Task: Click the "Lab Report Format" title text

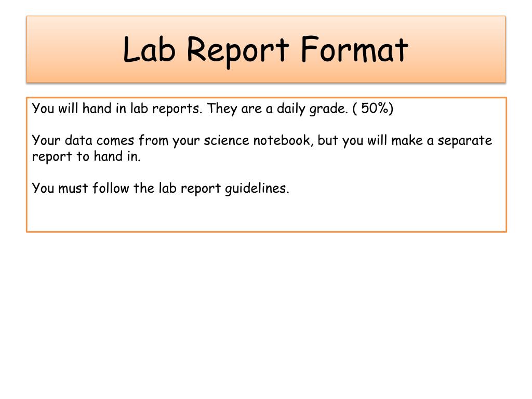Action: tap(265, 50)
